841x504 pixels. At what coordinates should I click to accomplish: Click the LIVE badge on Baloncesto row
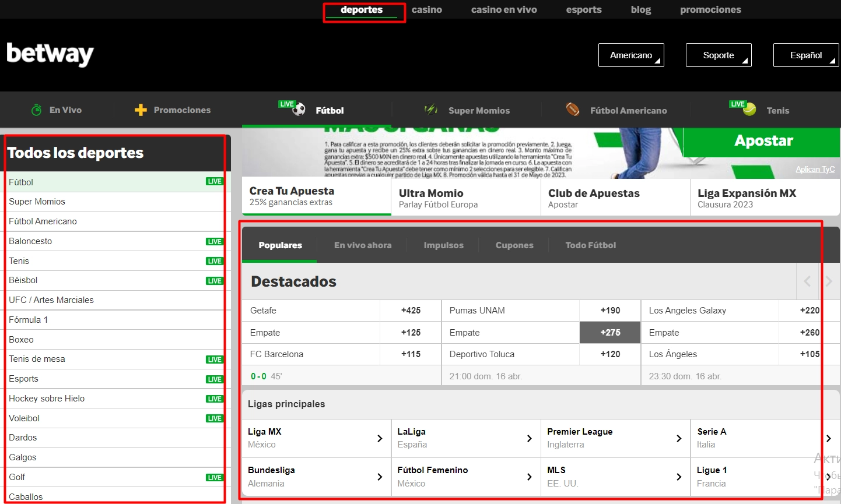click(215, 241)
